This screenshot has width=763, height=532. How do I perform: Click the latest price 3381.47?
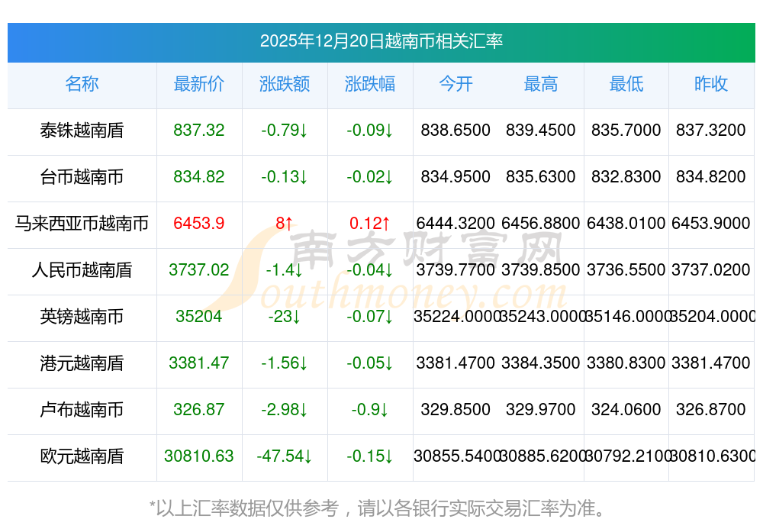[198, 363]
